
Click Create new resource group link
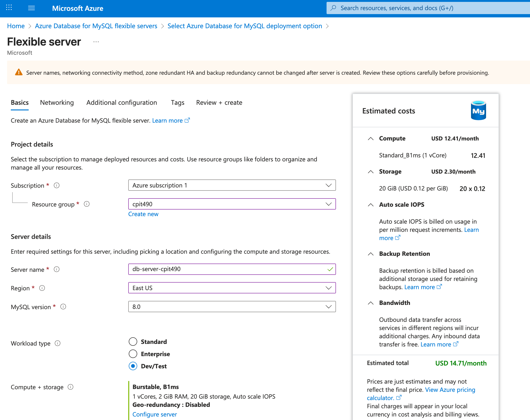click(143, 214)
